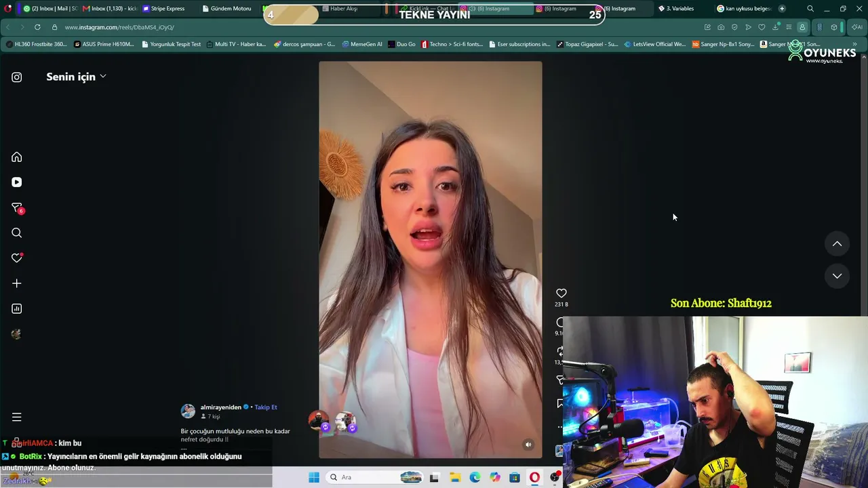Image resolution: width=868 pixels, height=488 pixels.
Task: Open the HL360 Frostbite 360 bookmark
Action: pos(37,44)
